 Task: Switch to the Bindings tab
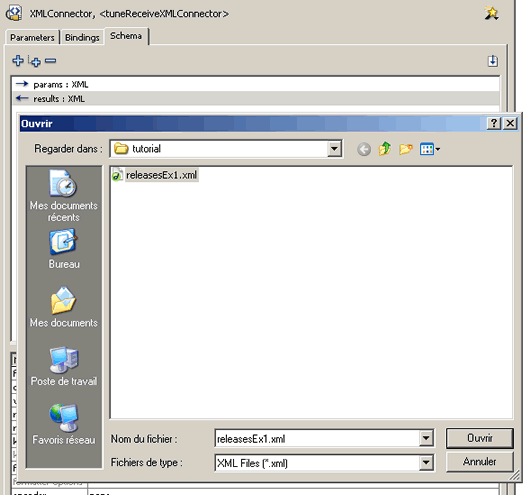click(x=82, y=37)
